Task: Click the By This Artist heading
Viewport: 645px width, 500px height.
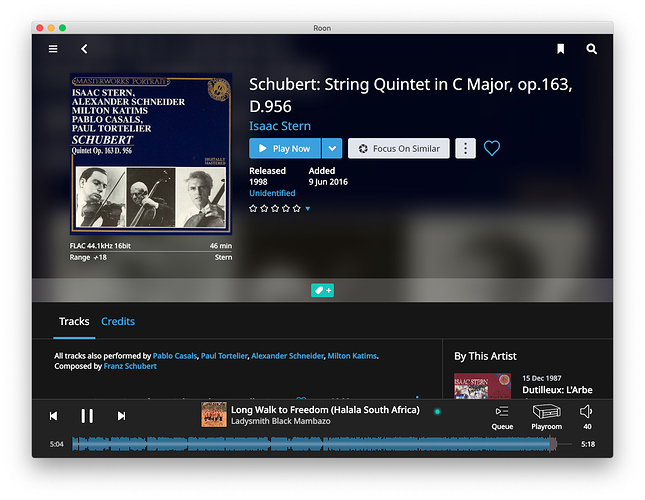Action: (485, 356)
